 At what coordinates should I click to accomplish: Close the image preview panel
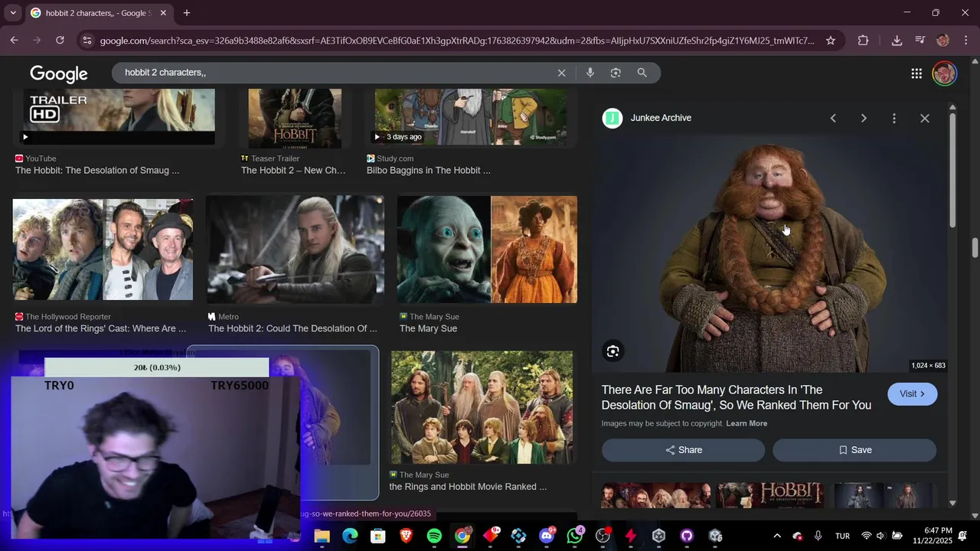925,118
